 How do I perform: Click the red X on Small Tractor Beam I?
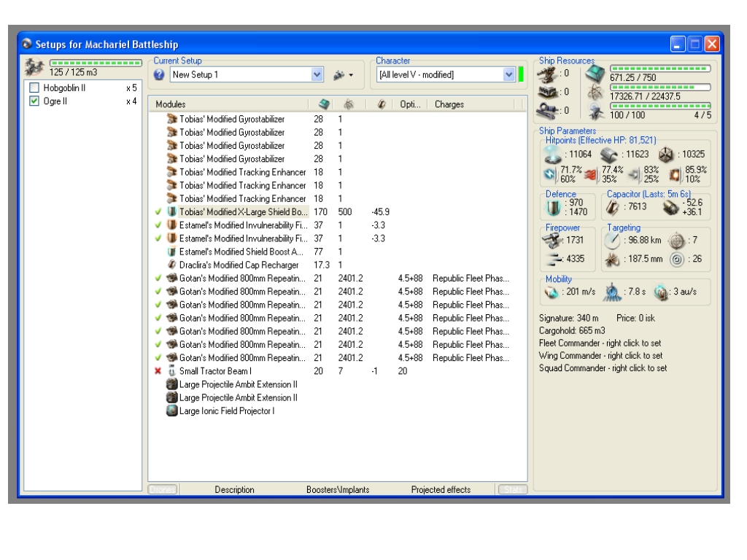[x=159, y=371]
